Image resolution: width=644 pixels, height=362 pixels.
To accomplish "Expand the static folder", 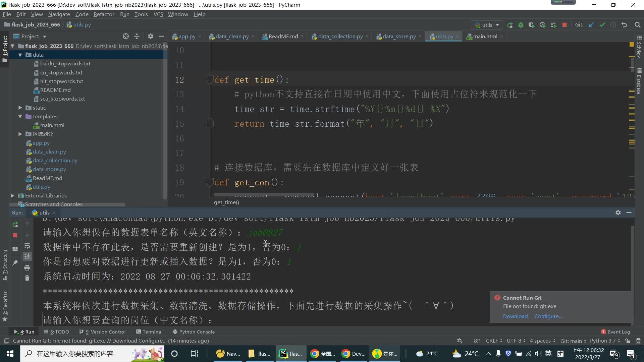I will tap(20, 108).
